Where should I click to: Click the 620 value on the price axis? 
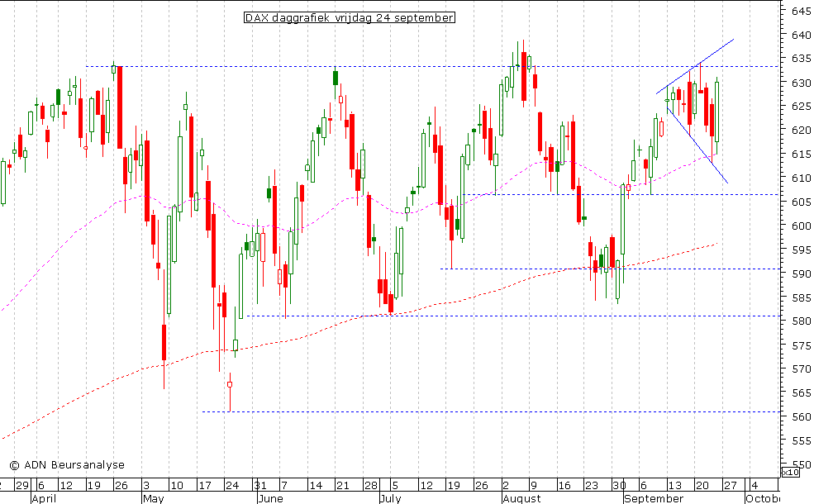point(802,130)
